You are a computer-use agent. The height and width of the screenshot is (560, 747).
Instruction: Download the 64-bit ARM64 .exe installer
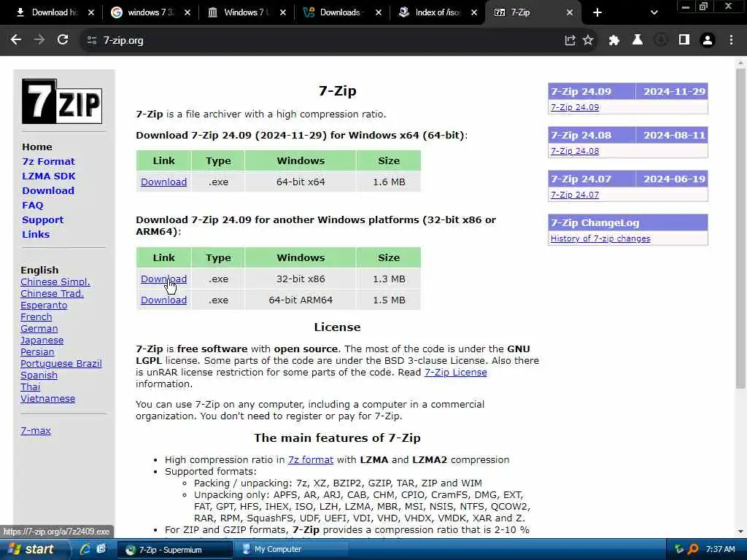click(x=163, y=300)
